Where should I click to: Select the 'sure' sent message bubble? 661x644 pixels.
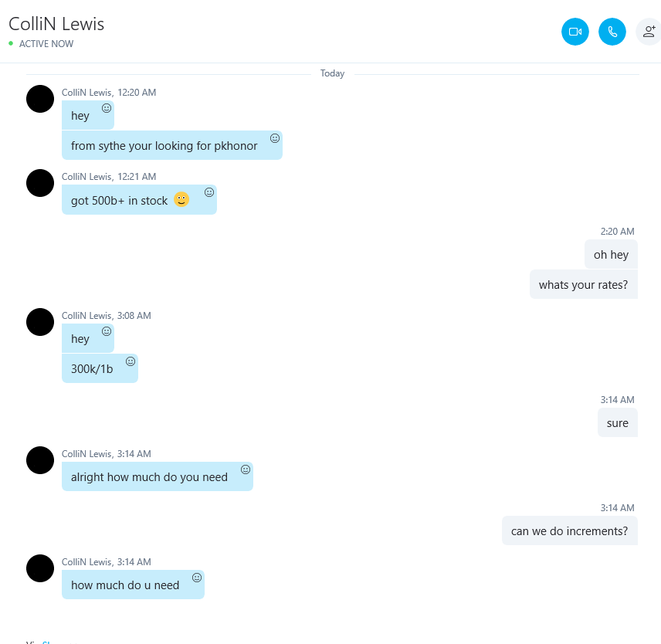[x=618, y=422]
